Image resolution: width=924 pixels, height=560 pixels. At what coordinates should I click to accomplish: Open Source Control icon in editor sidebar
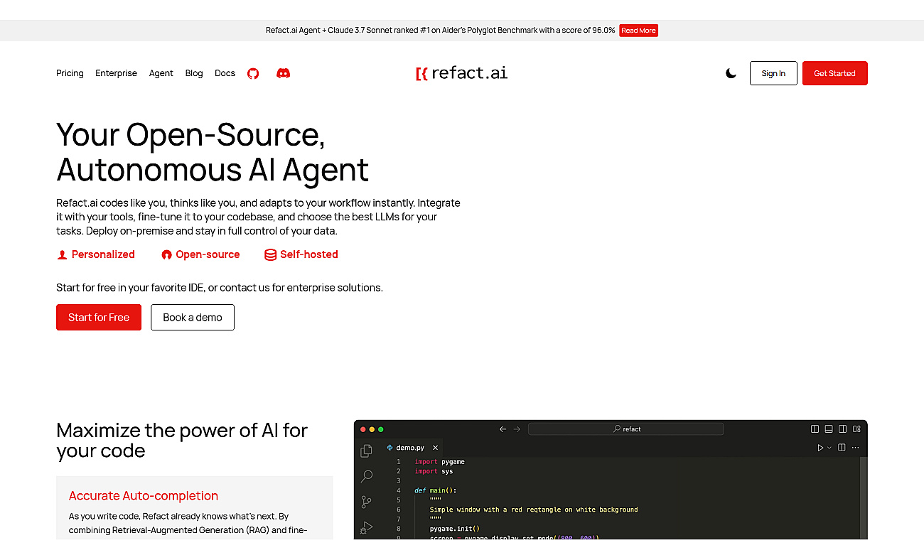coord(367,502)
